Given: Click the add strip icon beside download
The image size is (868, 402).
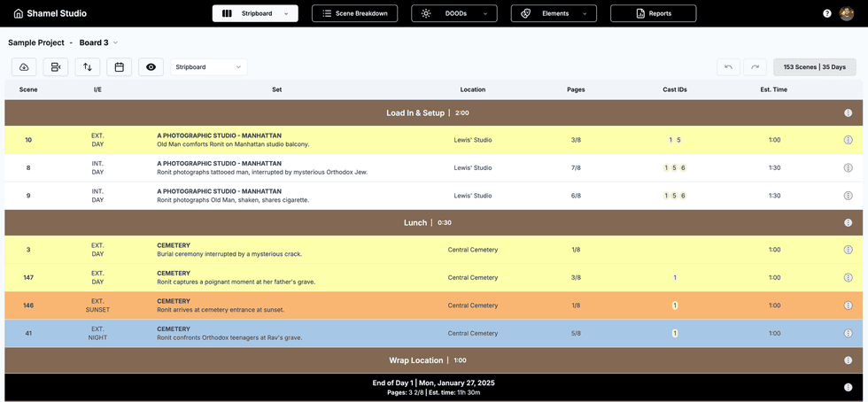Looking at the screenshot, I should [x=56, y=67].
